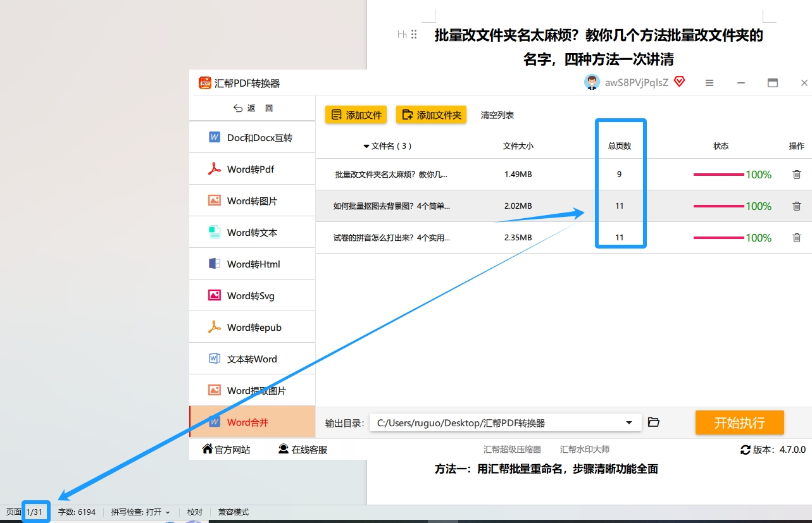Click the Word document title 批量改文件夹名太麻烦
Viewport: 812px width, 523px height.
[x=599, y=47]
